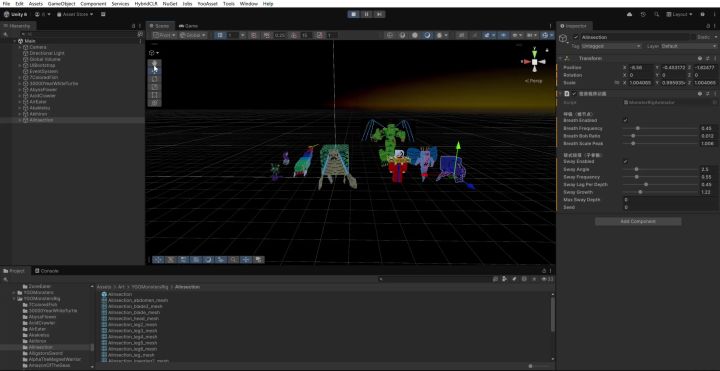Toggle the Scene gizmo lock icon
Image resolution: width=720 pixels, height=371 pixels.
tap(546, 50)
